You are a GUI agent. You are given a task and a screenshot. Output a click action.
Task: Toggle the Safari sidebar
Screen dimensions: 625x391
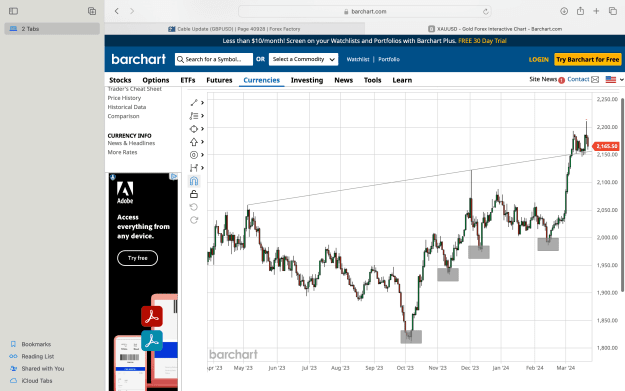click(13, 11)
